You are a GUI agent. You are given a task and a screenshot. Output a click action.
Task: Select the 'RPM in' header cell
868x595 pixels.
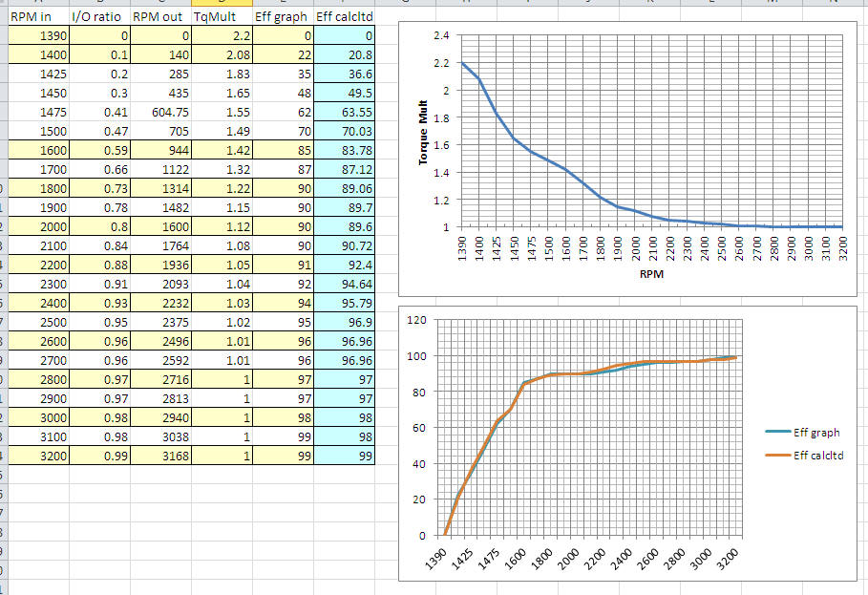[39, 16]
